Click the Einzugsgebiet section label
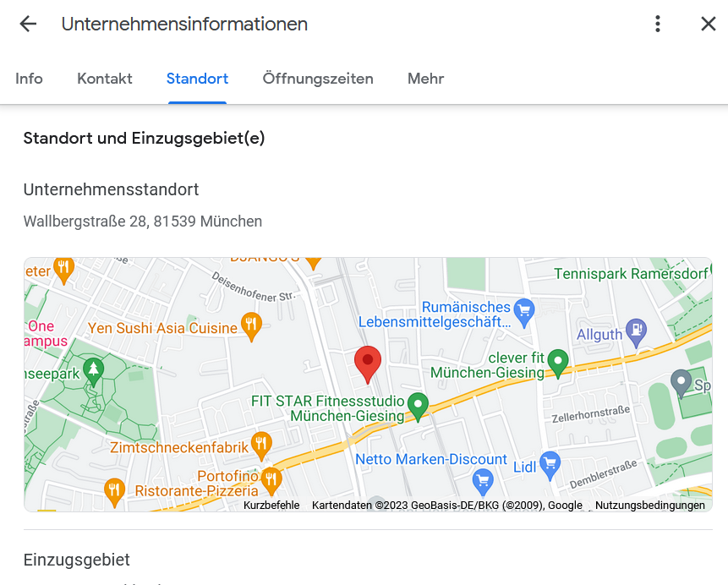 [77, 560]
